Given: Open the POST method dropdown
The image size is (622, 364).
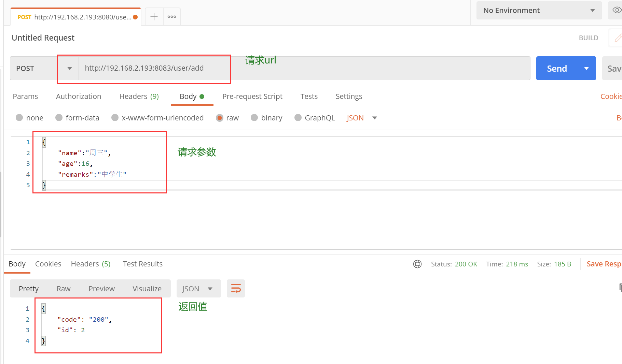Looking at the screenshot, I should [44, 68].
